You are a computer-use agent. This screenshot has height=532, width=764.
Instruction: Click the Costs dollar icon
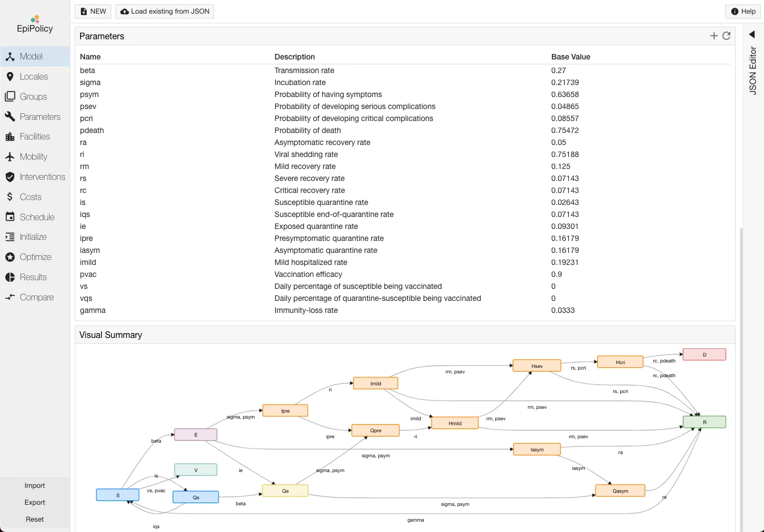coord(11,197)
